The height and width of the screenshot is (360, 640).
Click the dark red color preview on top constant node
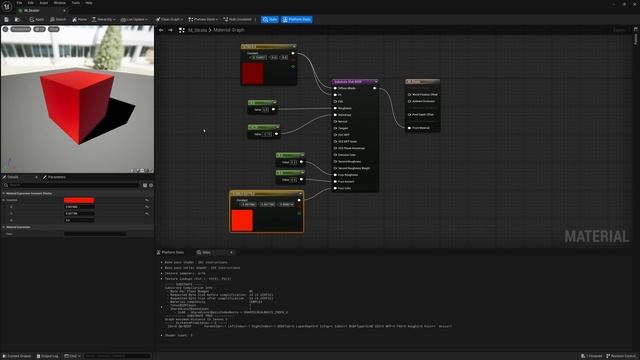click(x=253, y=73)
